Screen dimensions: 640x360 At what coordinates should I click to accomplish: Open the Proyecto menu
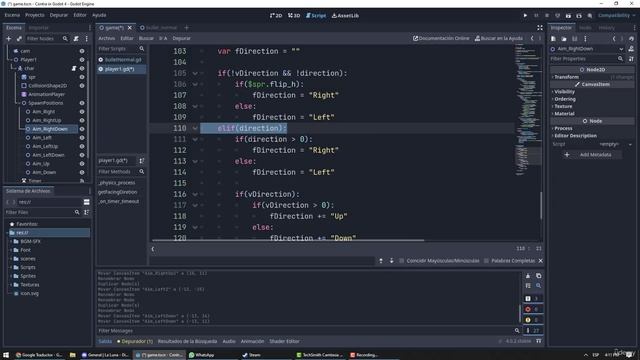[x=35, y=15]
